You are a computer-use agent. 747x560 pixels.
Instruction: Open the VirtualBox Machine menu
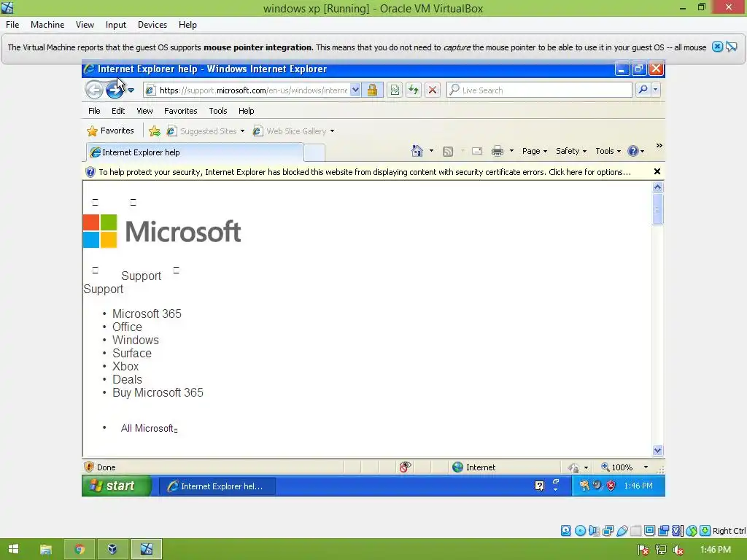pyautogui.click(x=47, y=25)
